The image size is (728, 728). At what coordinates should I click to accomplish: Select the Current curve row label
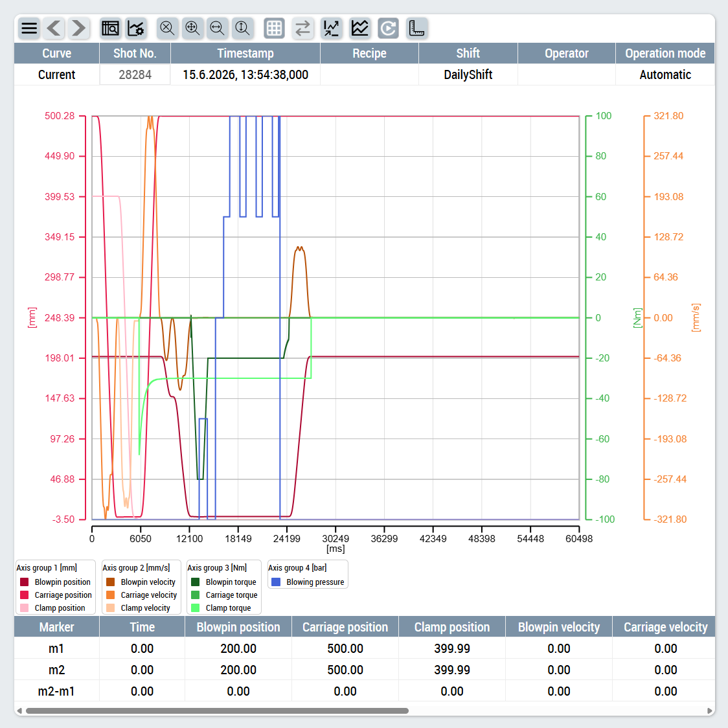pos(56,74)
